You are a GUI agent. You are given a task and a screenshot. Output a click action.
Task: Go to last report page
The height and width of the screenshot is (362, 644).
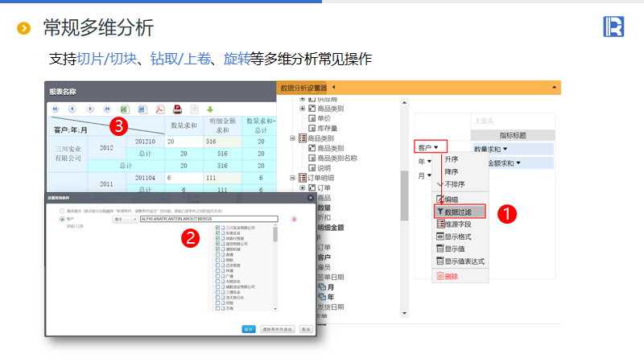(x=107, y=109)
